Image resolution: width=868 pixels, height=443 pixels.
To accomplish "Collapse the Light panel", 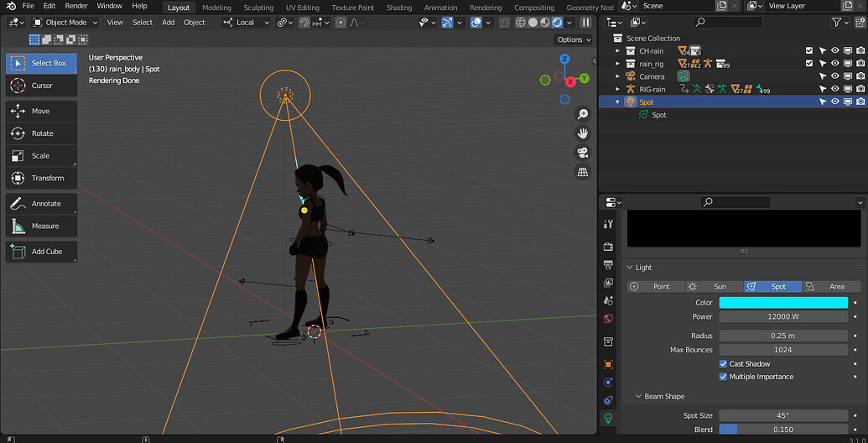I will coord(630,268).
